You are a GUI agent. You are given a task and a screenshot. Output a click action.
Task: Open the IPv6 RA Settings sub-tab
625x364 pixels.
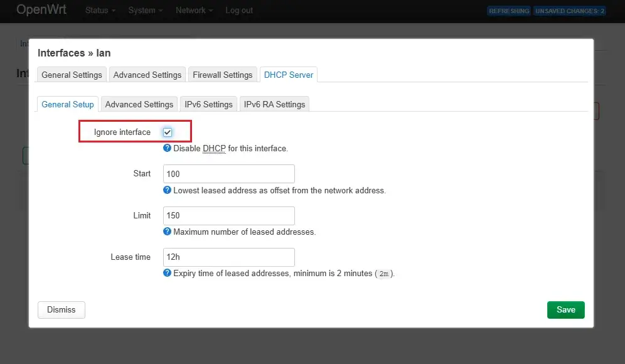274,104
